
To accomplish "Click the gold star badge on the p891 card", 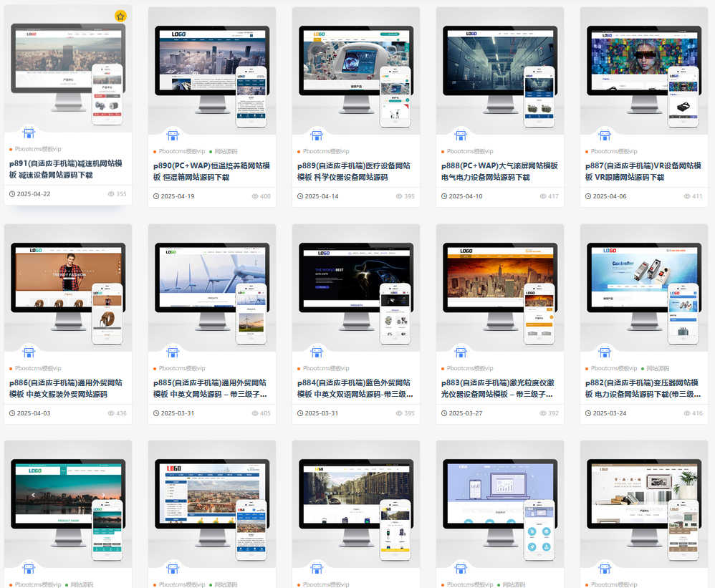I will [120, 16].
